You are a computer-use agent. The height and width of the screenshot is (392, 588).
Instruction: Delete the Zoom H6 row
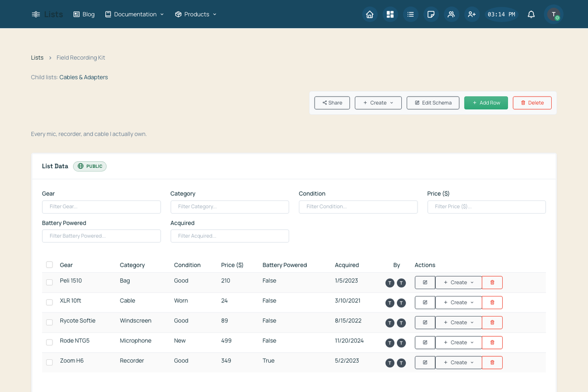pyautogui.click(x=492, y=363)
